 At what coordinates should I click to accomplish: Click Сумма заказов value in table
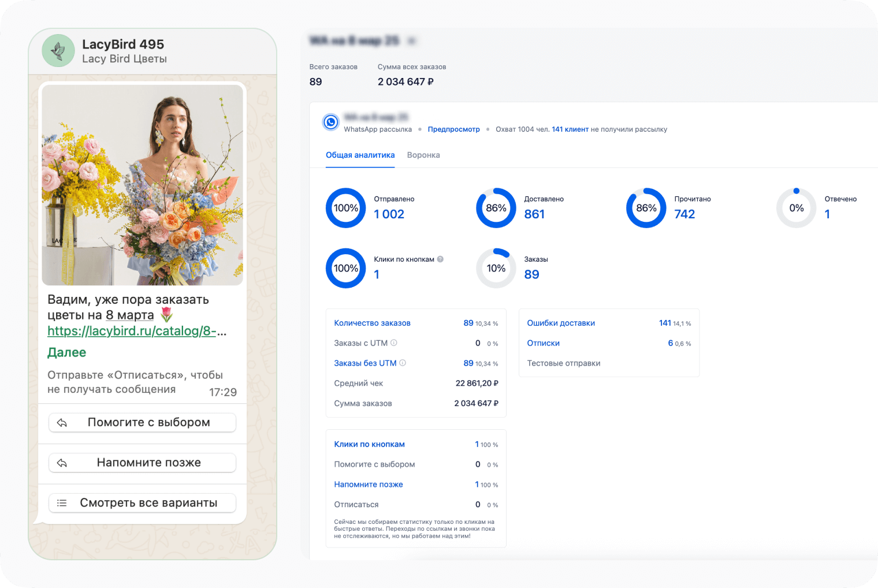point(476,403)
